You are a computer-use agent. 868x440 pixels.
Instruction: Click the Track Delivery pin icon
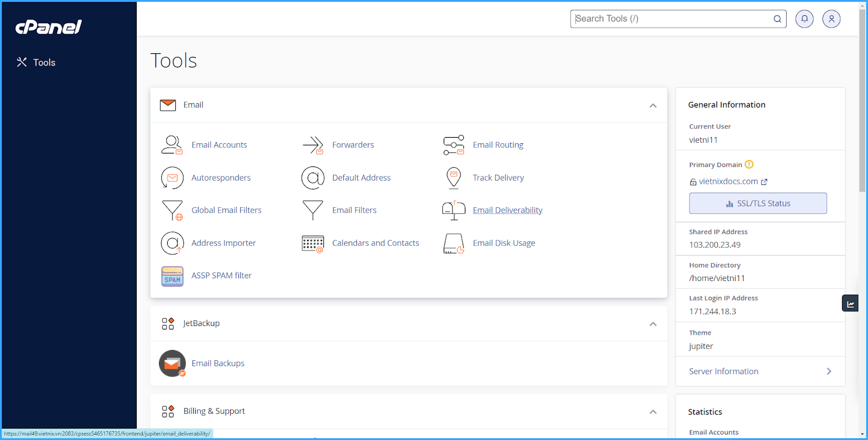[454, 178]
